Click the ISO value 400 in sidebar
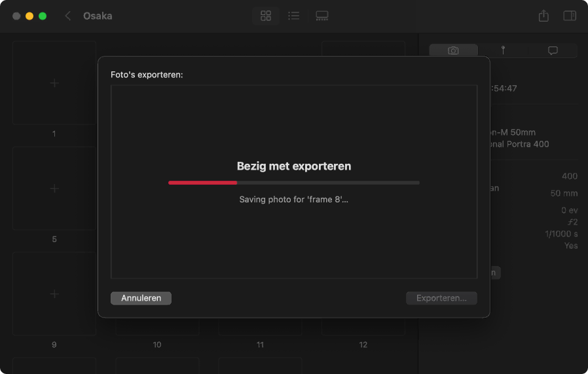This screenshot has width=588, height=374. point(570,176)
